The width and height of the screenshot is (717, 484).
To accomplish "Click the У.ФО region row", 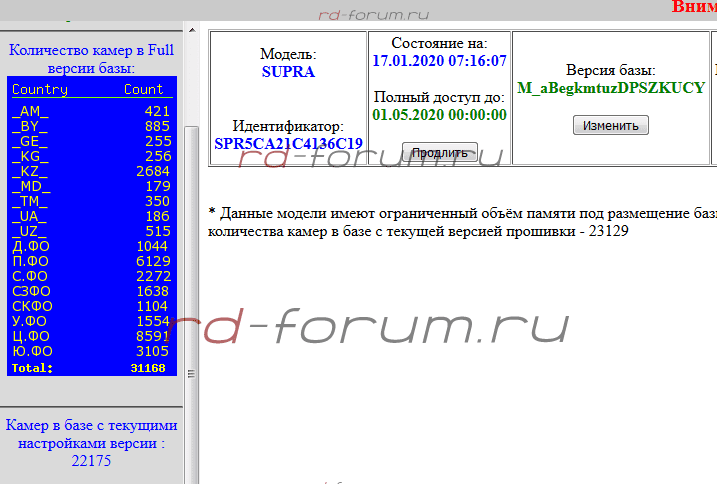I will (x=91, y=321).
